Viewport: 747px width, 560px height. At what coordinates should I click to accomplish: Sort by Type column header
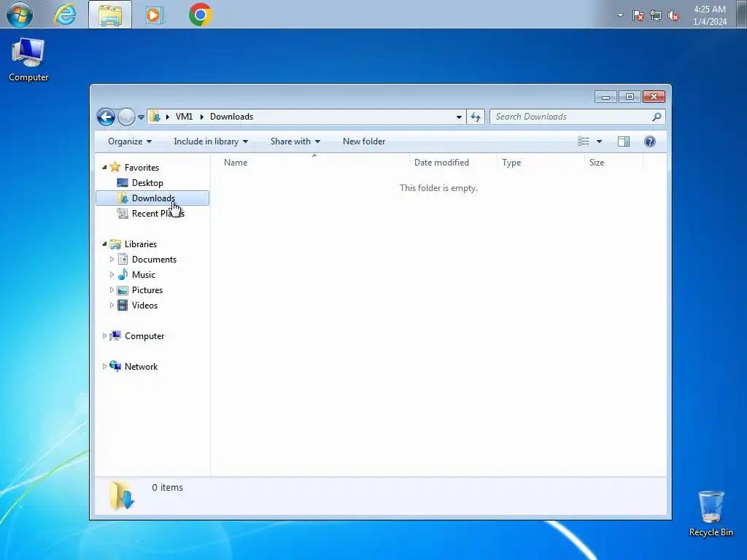coord(541,163)
